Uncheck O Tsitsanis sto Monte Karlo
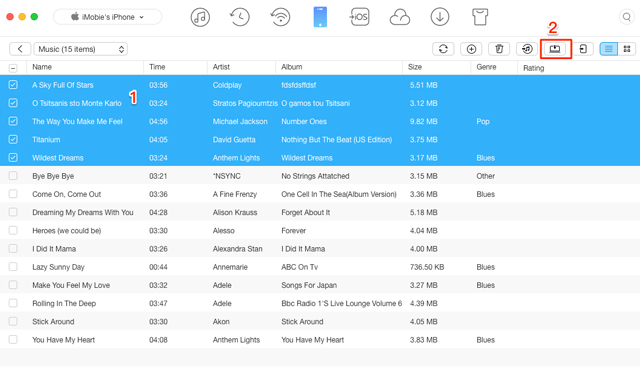Image resolution: width=640 pixels, height=384 pixels. (13, 103)
